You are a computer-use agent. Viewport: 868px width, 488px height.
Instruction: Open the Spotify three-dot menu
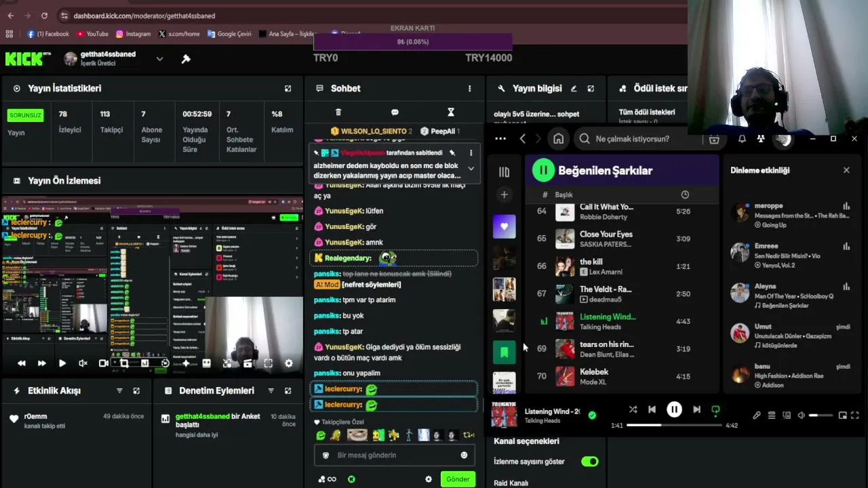(x=500, y=139)
